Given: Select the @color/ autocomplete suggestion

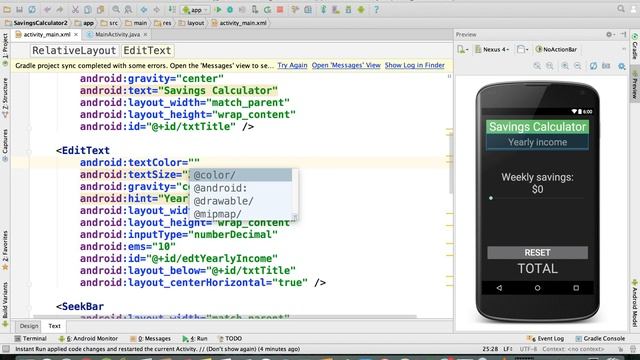Looking at the screenshot, I should [x=241, y=175].
